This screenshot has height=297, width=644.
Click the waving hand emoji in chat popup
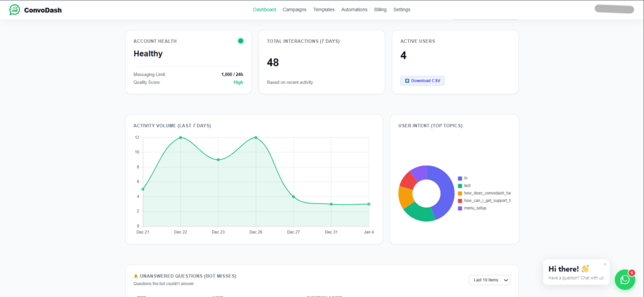click(585, 269)
